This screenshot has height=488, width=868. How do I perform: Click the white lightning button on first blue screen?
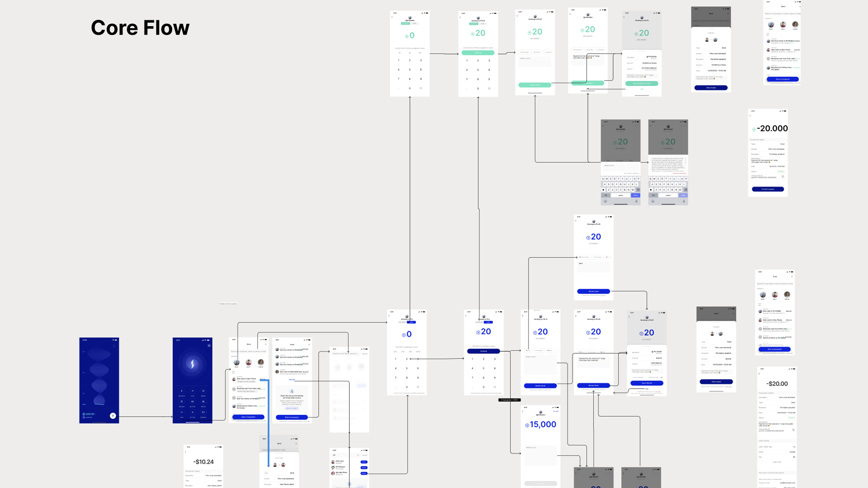coord(113,416)
